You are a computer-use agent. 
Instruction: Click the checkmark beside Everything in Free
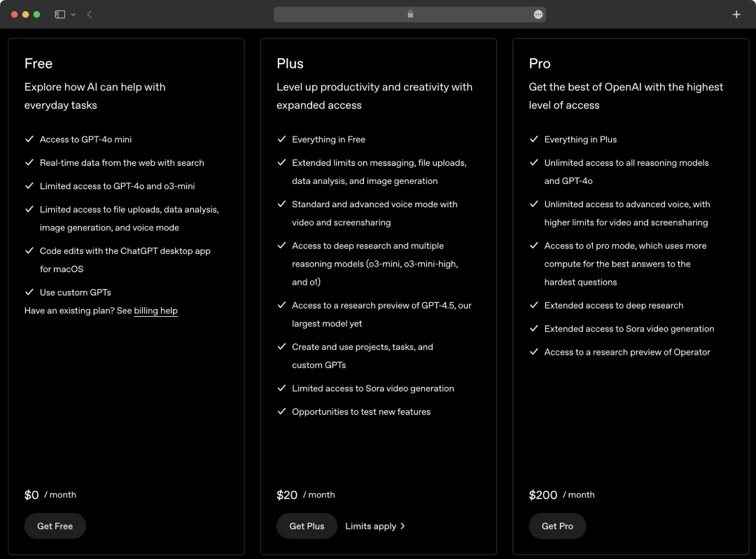[x=281, y=139]
